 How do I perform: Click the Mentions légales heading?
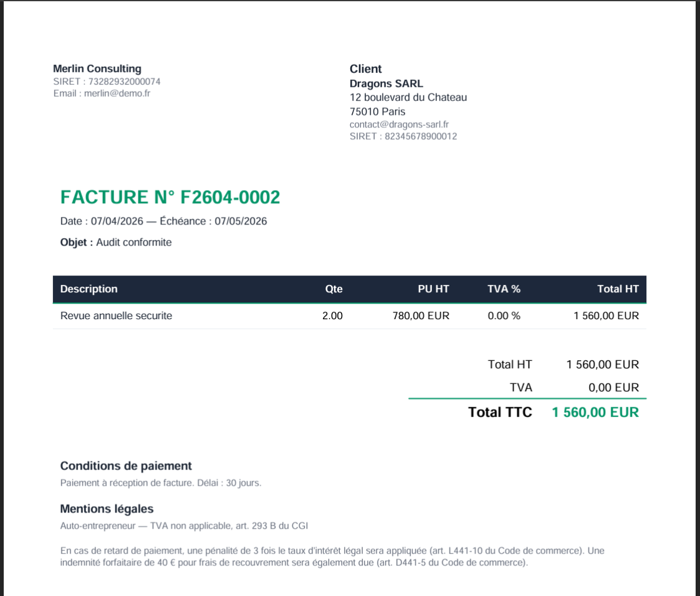tap(107, 509)
